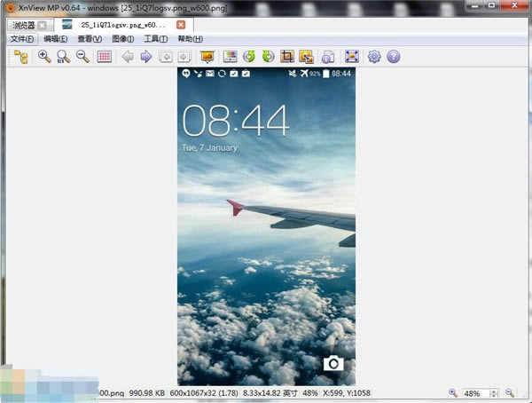Adjust zoom percentage with stepper arrows
This screenshot has height=403, width=532.
[494, 393]
